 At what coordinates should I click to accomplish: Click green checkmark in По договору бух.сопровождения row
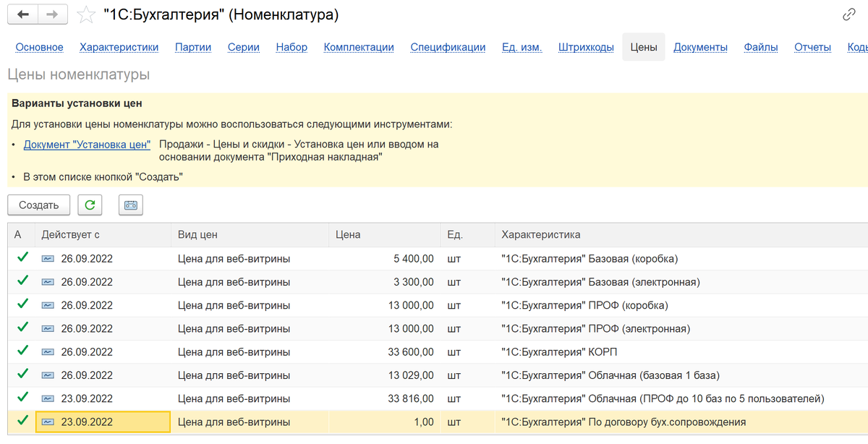tap(22, 420)
